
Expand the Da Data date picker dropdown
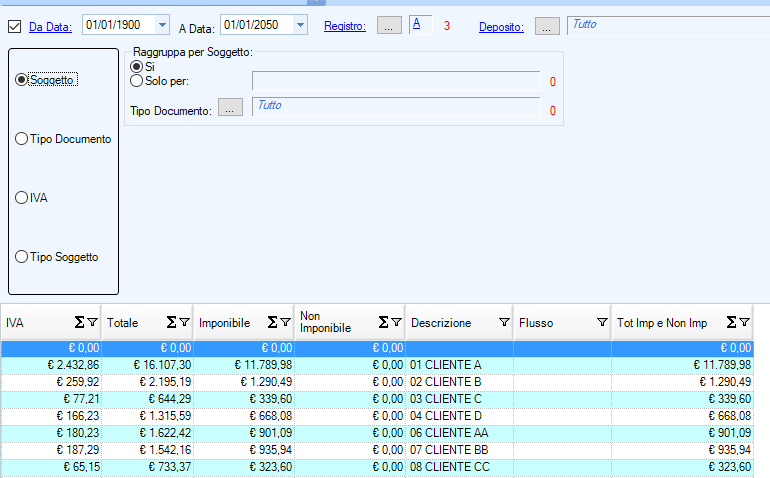click(x=162, y=25)
